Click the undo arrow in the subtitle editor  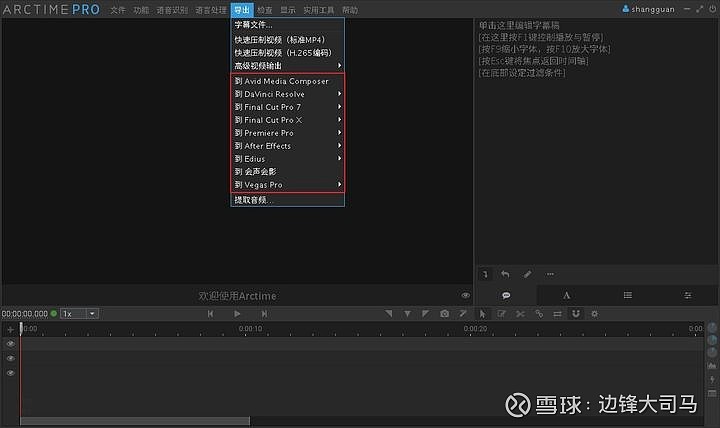tap(505, 274)
